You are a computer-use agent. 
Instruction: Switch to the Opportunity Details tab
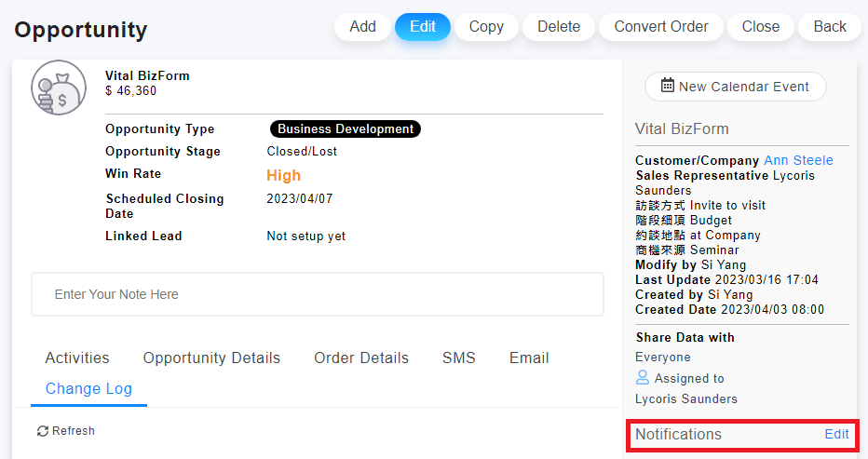click(x=211, y=358)
